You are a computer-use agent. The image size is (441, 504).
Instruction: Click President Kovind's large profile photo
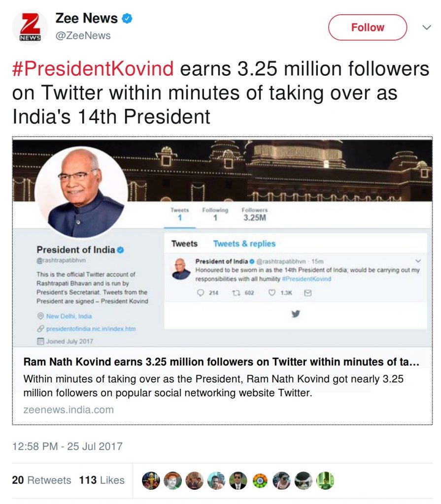point(81,192)
